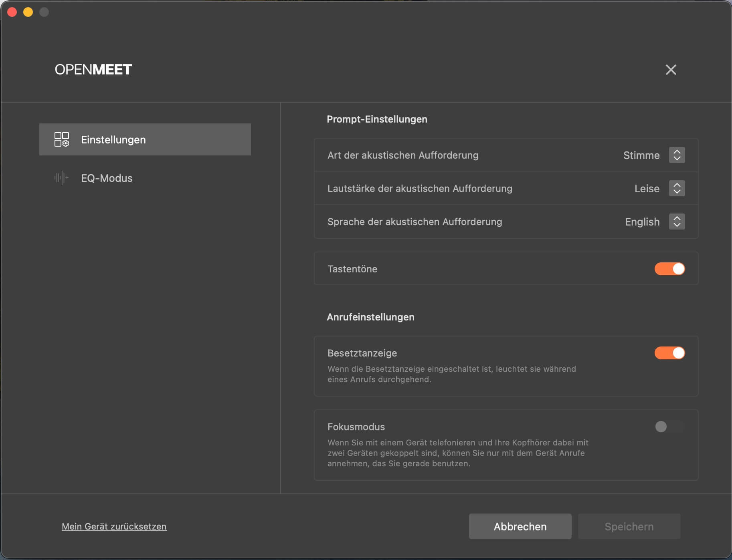Close the settings dialog with the X icon
Viewport: 732px width, 560px height.
tap(671, 70)
